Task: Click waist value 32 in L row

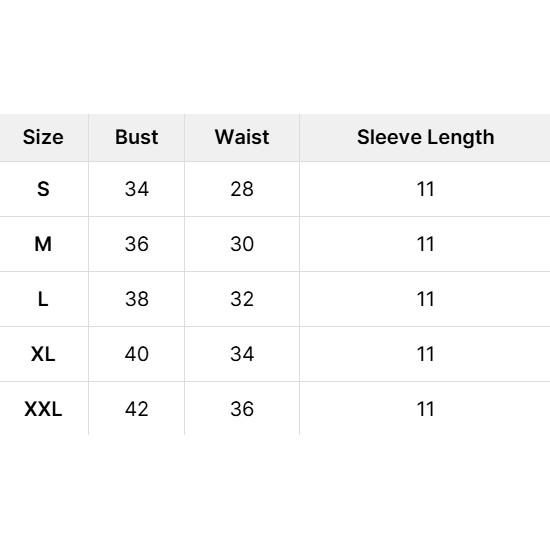Action: click(x=242, y=299)
